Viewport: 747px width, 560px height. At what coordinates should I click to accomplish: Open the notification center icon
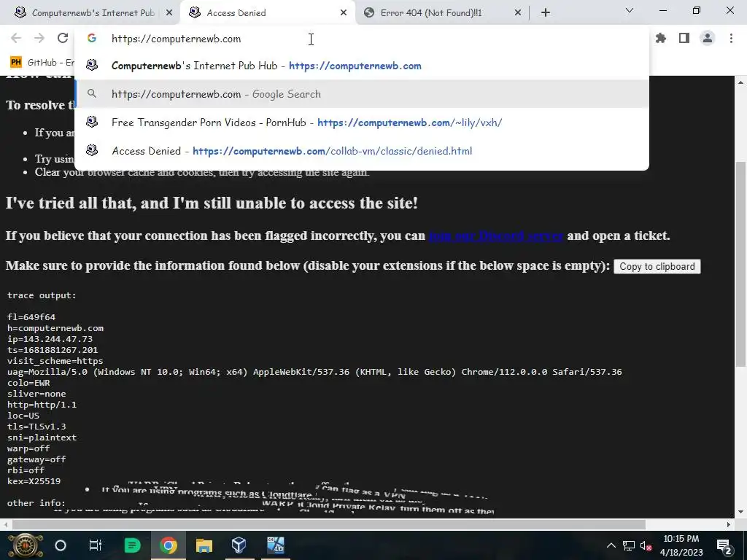click(724, 545)
